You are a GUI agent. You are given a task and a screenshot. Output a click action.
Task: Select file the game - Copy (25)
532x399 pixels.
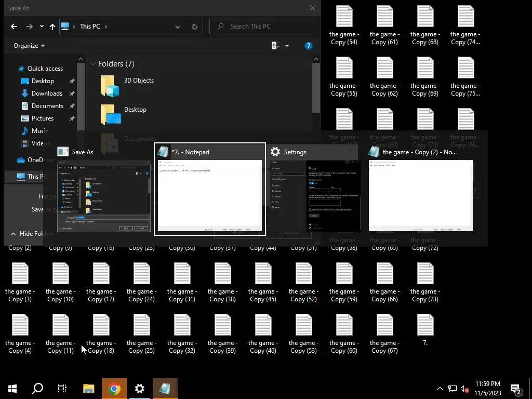(141, 335)
